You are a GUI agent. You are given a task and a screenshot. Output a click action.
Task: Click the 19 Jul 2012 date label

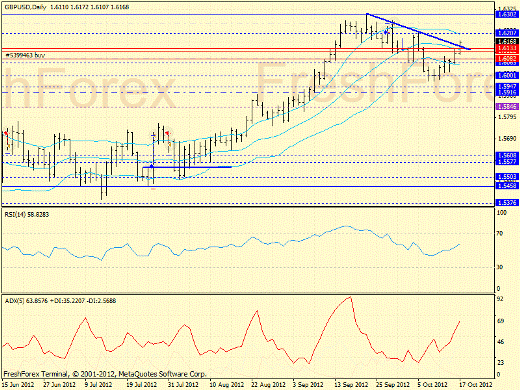pos(141,384)
